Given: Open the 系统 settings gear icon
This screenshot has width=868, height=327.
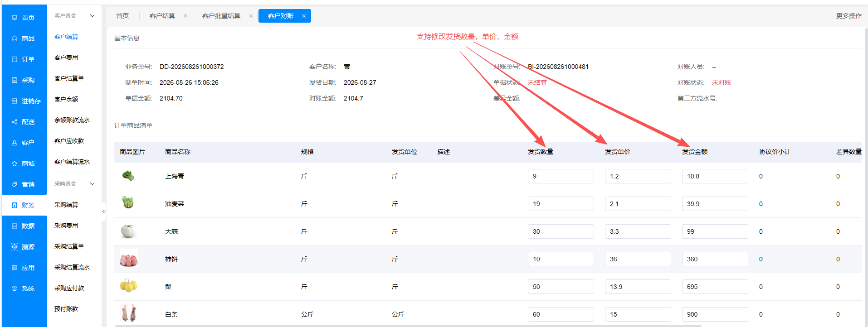Looking at the screenshot, I should point(15,289).
